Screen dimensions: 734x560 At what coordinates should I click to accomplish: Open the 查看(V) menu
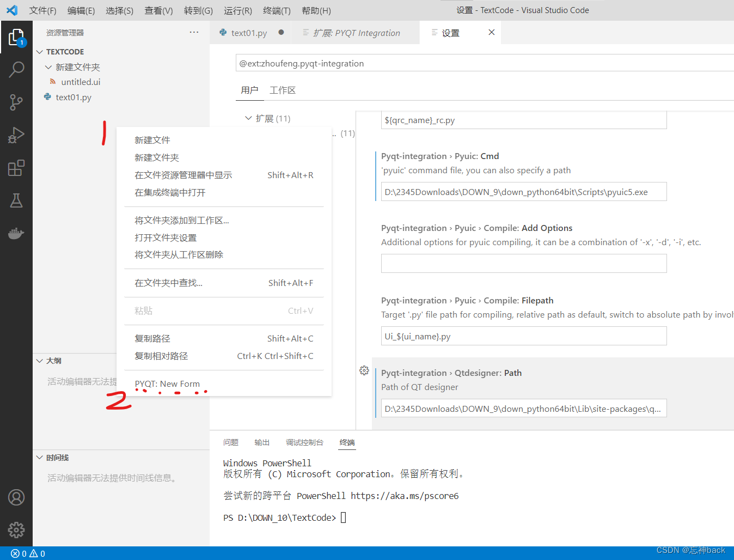158,10
